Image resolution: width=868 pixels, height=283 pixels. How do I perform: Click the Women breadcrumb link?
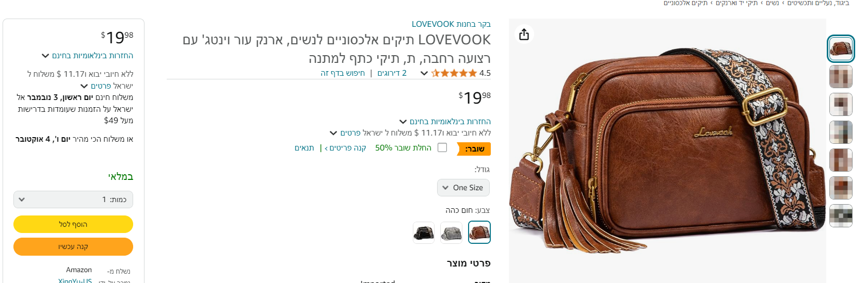[x=773, y=3]
